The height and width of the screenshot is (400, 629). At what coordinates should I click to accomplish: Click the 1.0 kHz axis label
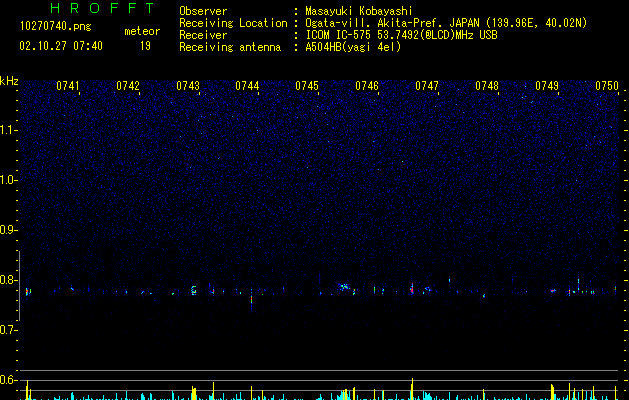pyautogui.click(x=9, y=180)
